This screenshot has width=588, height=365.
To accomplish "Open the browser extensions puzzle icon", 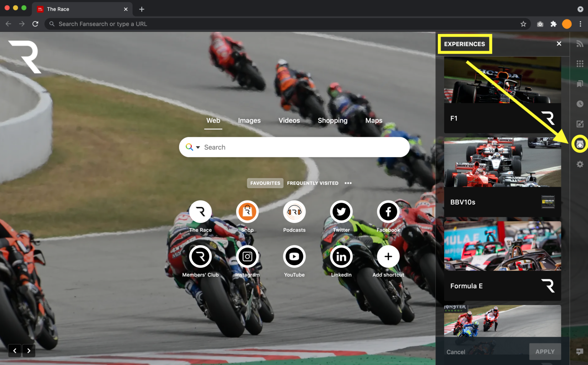I will [553, 24].
